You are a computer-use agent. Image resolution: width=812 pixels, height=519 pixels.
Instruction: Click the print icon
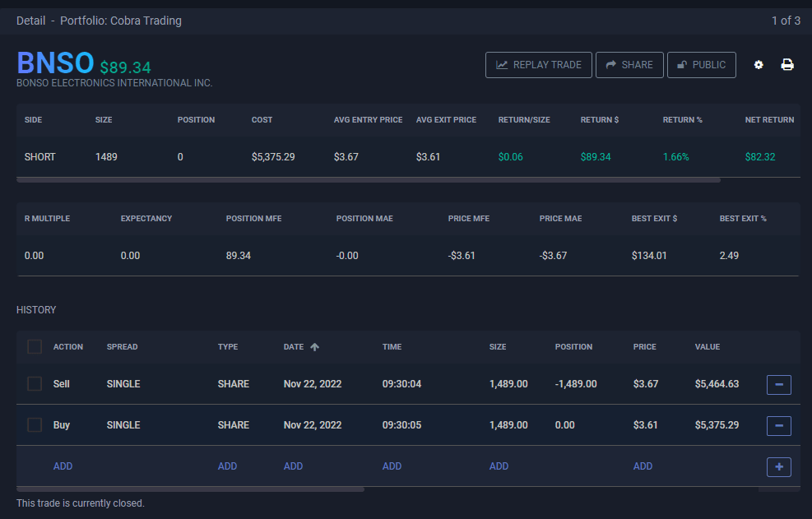point(787,65)
